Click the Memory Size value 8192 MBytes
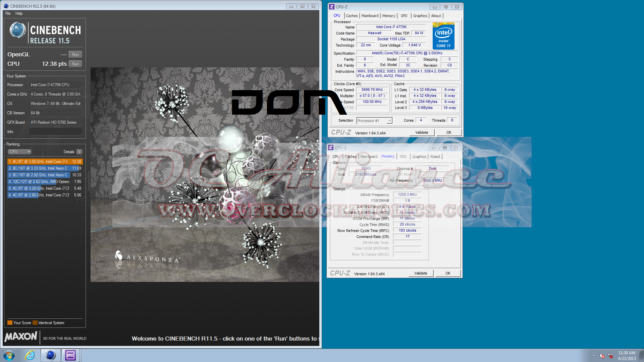Screen dimensions: 644x362 [x=366, y=174]
